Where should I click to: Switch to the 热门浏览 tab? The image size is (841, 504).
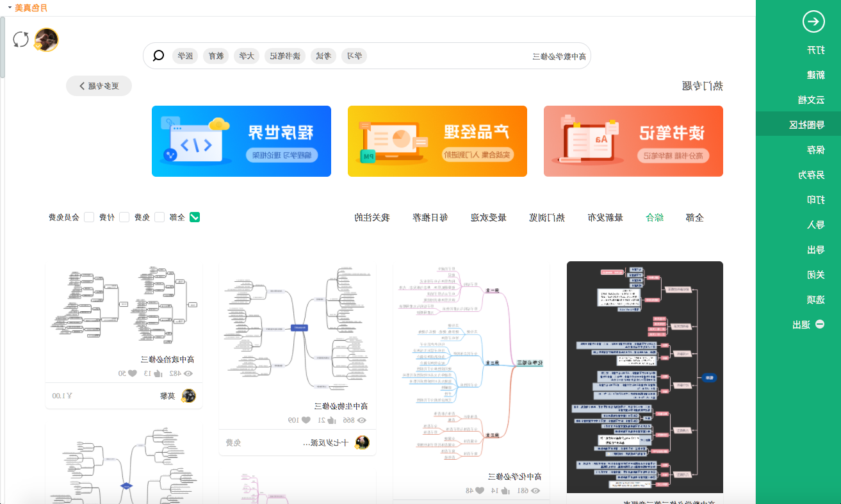tap(547, 218)
